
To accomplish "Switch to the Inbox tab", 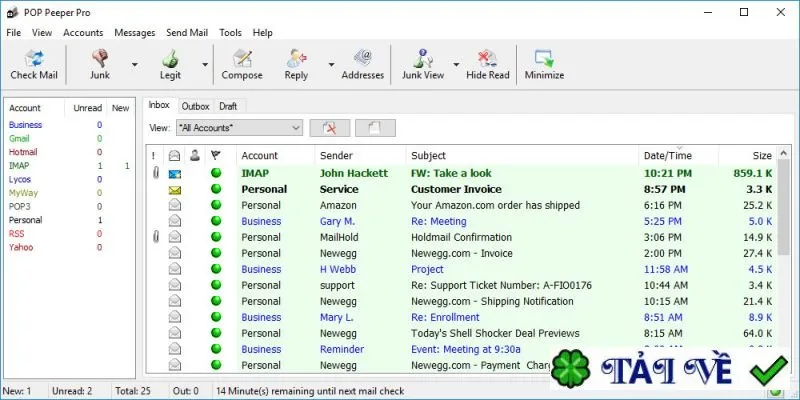I will tap(159, 105).
